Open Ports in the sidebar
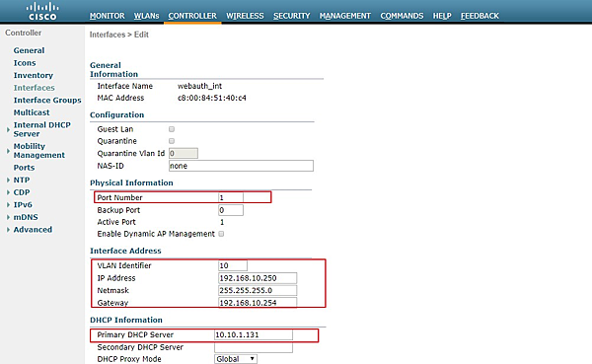This screenshot has height=364, width=592. [x=24, y=168]
